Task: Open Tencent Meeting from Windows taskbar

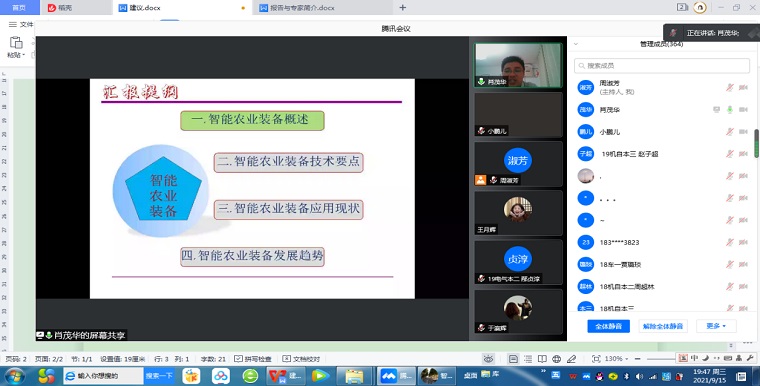Action: 396,376
